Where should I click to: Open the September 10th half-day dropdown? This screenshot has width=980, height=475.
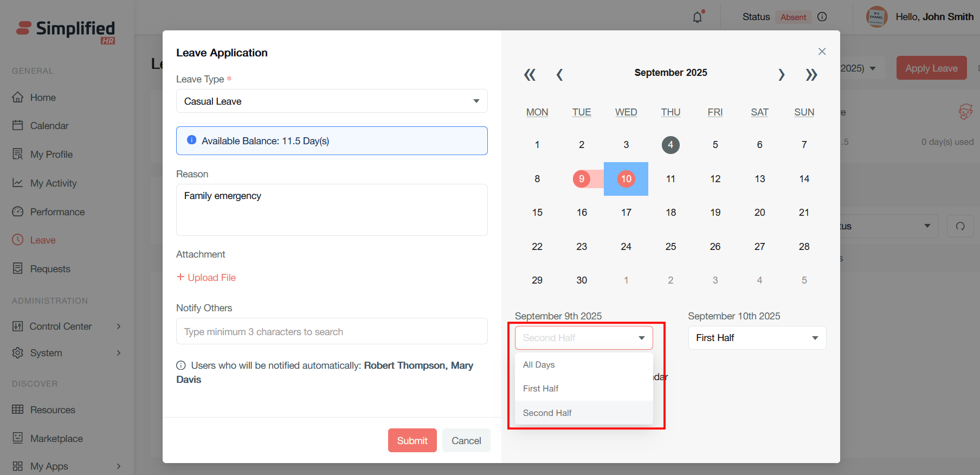click(757, 338)
